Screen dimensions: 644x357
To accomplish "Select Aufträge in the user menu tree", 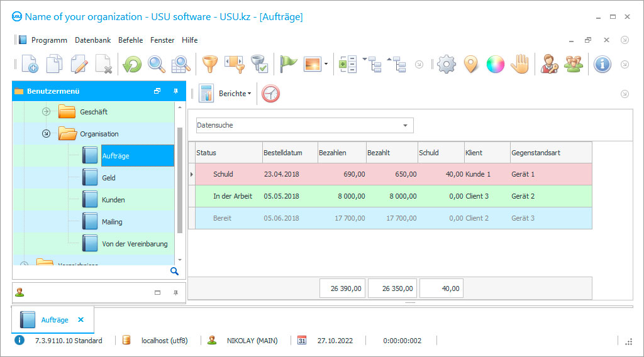I will coord(138,155).
